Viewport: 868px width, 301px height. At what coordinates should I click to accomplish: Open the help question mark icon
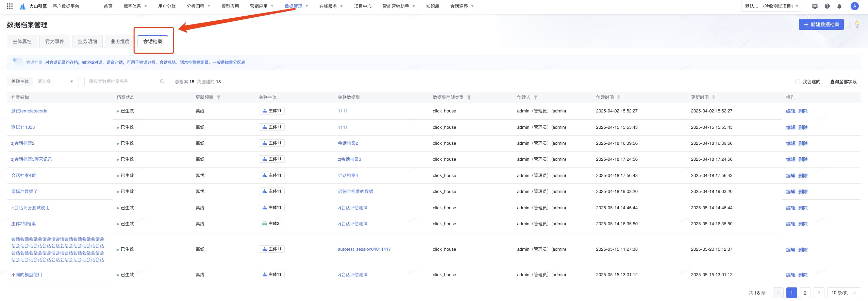coord(827,6)
